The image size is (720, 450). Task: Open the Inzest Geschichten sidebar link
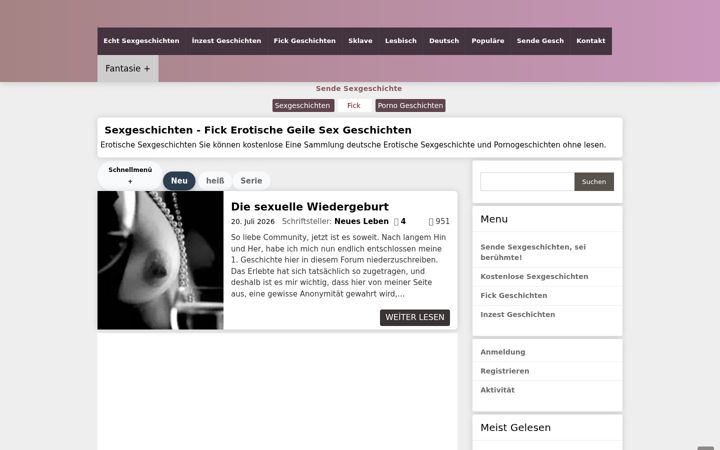[518, 315]
